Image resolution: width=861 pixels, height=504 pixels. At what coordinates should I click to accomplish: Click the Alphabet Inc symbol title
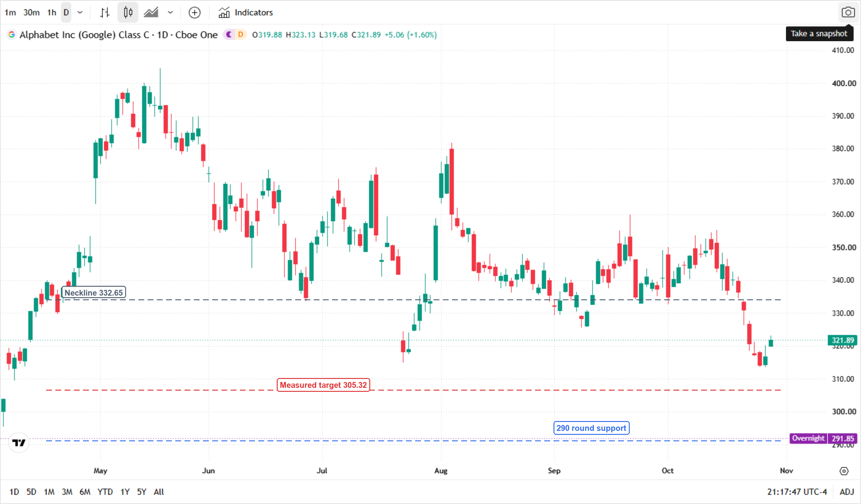point(119,35)
